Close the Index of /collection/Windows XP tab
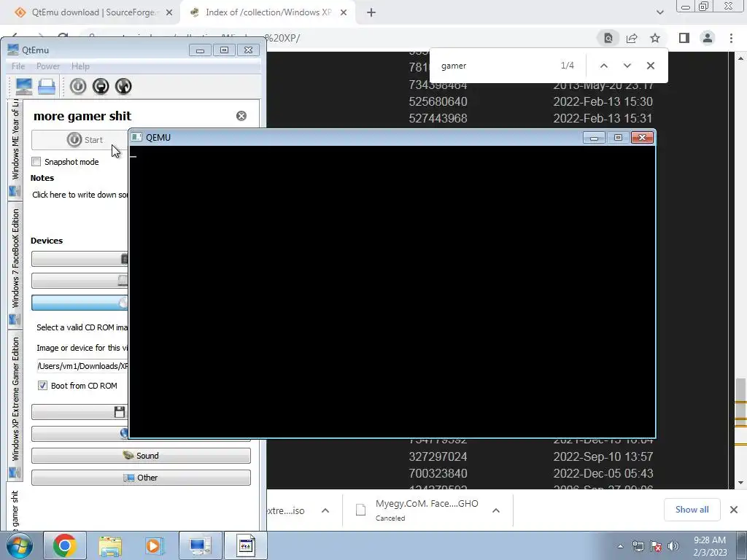747x560 pixels. pyautogui.click(x=344, y=12)
